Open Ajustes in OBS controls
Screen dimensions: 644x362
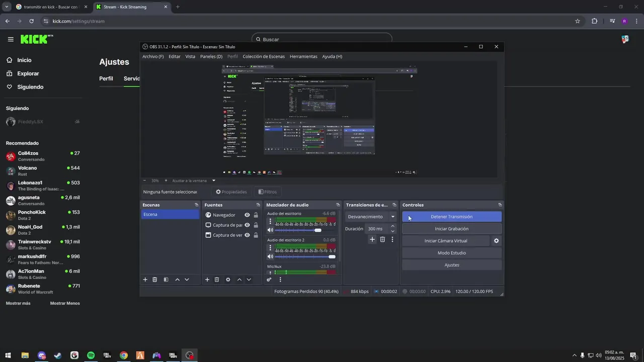[x=452, y=265]
